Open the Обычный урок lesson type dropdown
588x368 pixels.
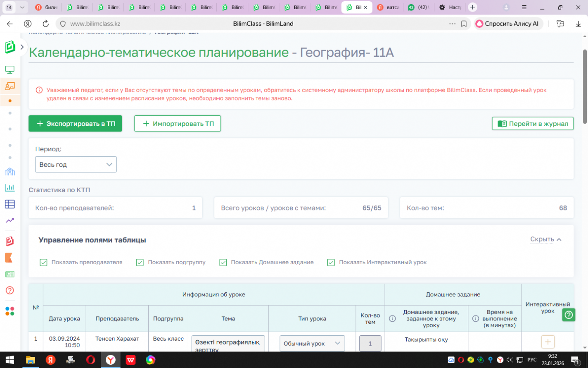click(312, 344)
